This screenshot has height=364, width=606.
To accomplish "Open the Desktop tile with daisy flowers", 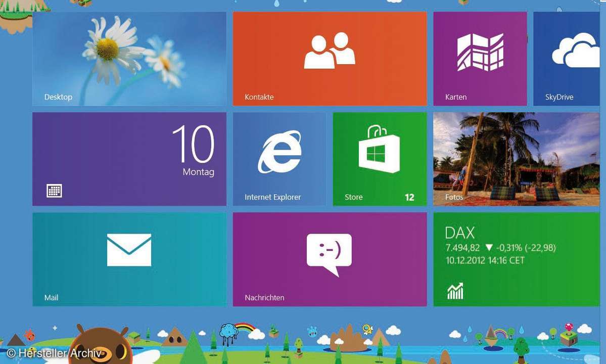I will [x=129, y=59].
